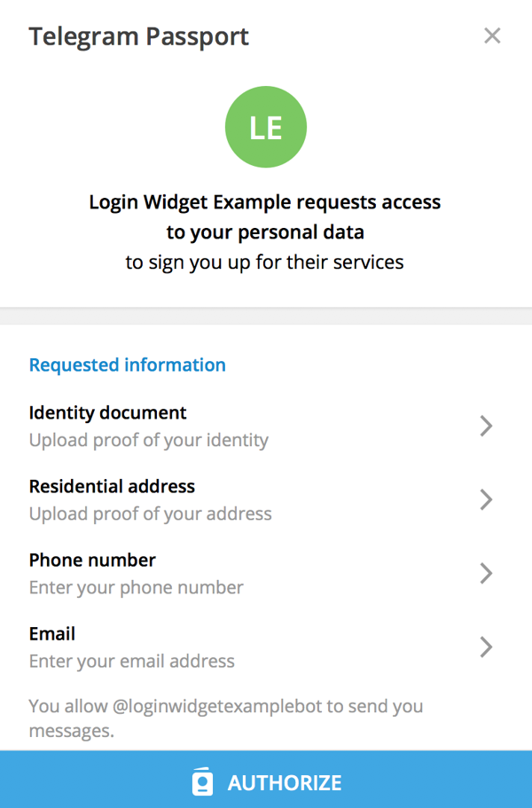Click the 'Login Widget Example requests access' heading
532x808 pixels.
click(x=265, y=202)
